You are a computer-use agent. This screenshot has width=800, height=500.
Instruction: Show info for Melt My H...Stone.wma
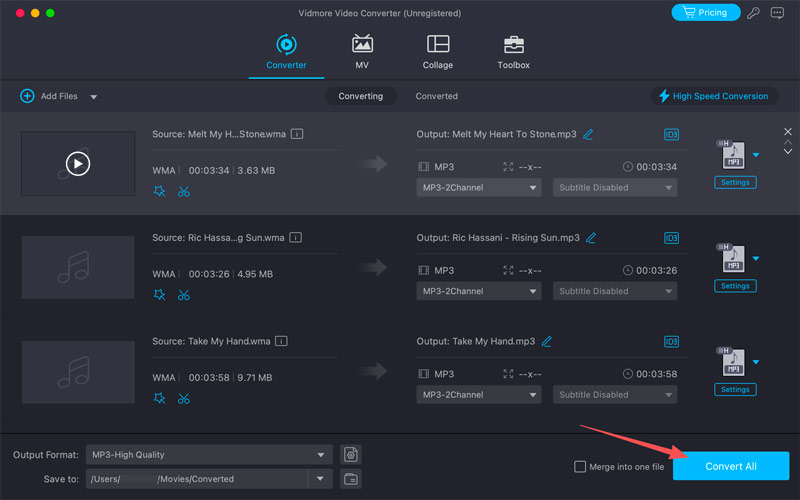(297, 134)
